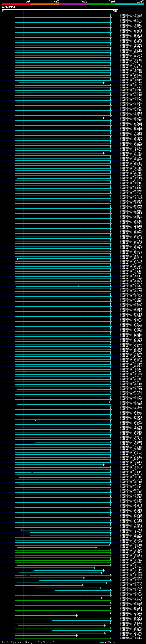This screenshot has width=146, height=644.
Task: Select the UniRef100_P46298 label
Action: point(131,42)
